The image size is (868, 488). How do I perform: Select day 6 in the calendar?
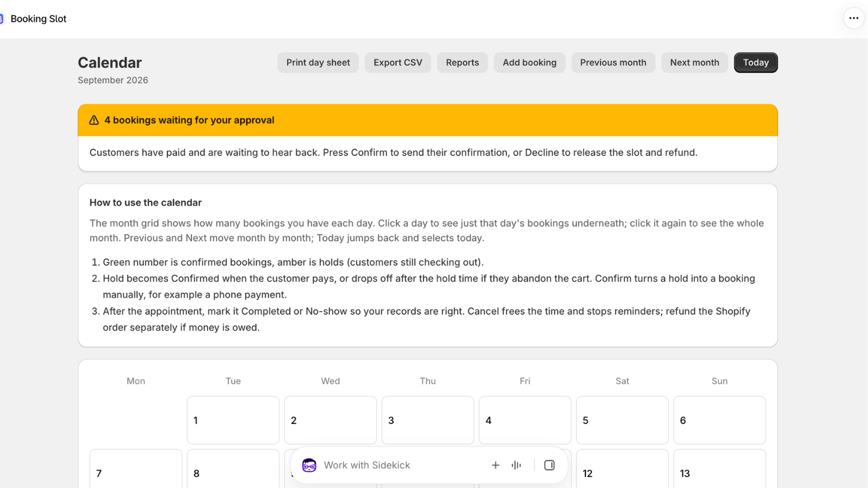click(x=720, y=420)
